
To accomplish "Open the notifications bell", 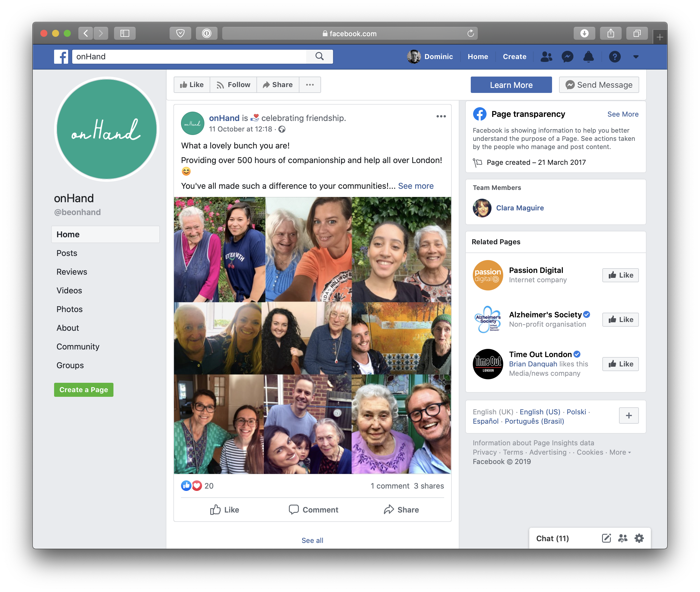I will pos(588,57).
